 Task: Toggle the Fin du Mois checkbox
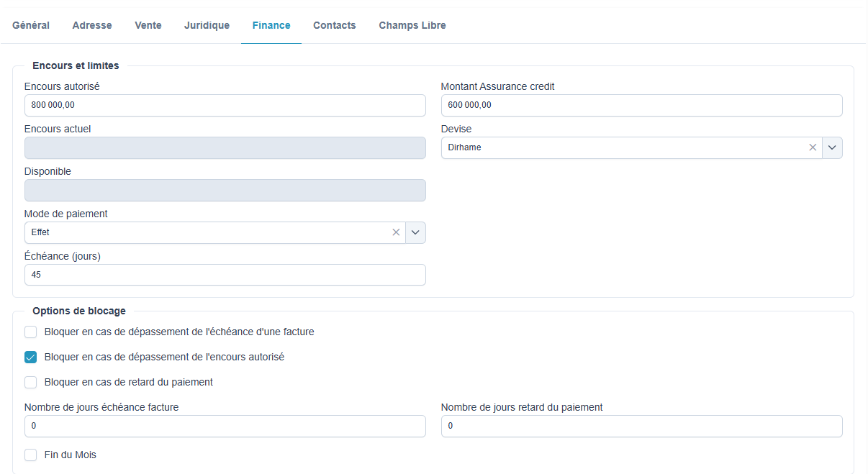pyautogui.click(x=31, y=455)
